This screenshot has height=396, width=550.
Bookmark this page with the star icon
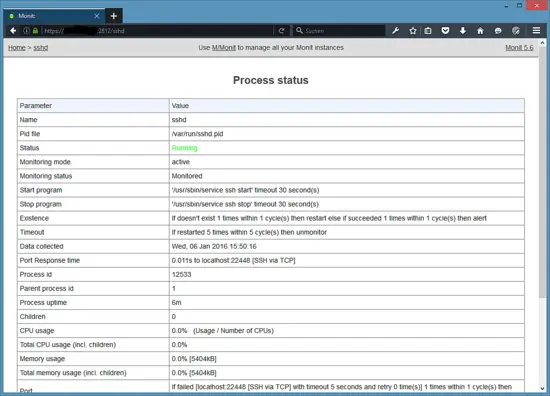[x=412, y=31]
